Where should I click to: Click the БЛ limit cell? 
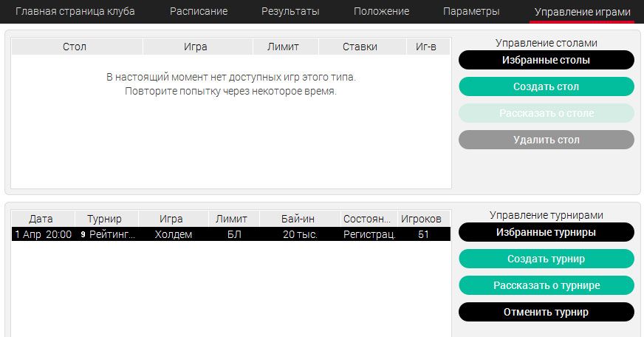pyautogui.click(x=234, y=234)
